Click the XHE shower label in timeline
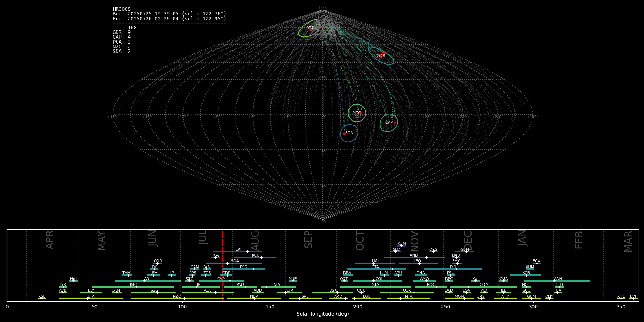644x322 pixels. pyautogui.click(x=621, y=297)
